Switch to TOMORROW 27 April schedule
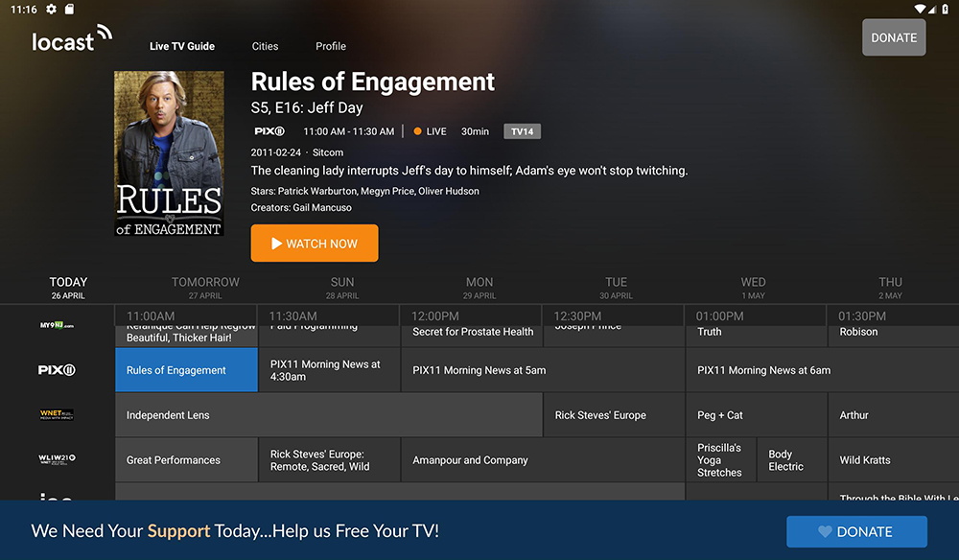Screen dimensions: 959x560 pyautogui.click(x=205, y=288)
